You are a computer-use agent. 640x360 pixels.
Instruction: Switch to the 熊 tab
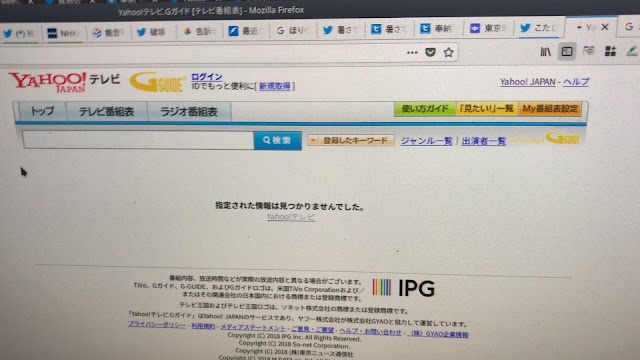click(x=109, y=32)
